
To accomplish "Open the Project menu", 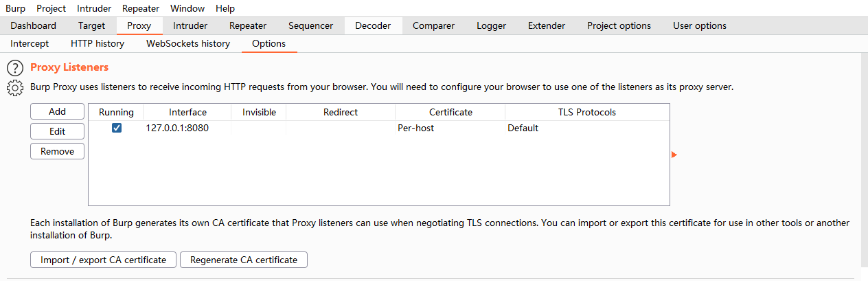I will coord(51,8).
